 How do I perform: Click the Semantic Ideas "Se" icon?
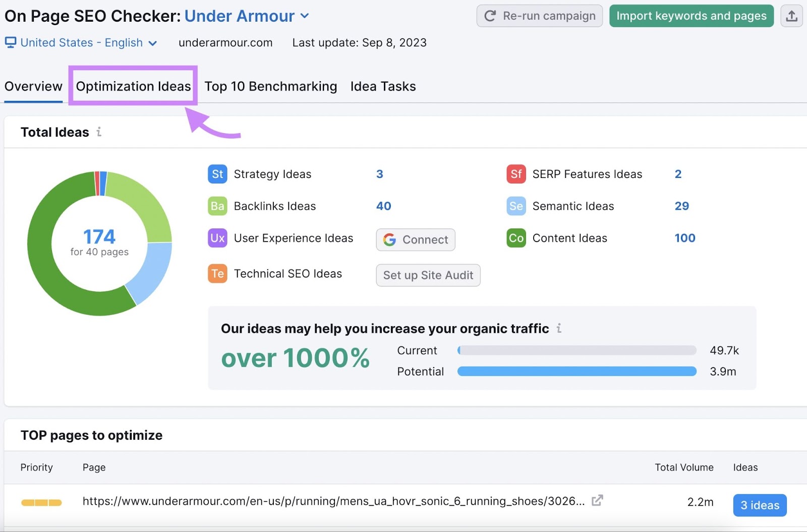pos(515,206)
